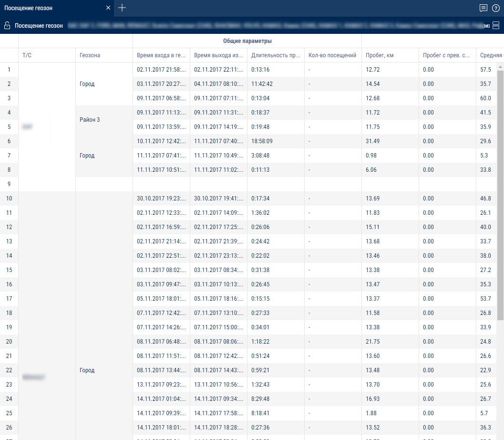Click entry time 02.11.2017 21:58
This screenshot has height=440, width=504.
(x=161, y=70)
